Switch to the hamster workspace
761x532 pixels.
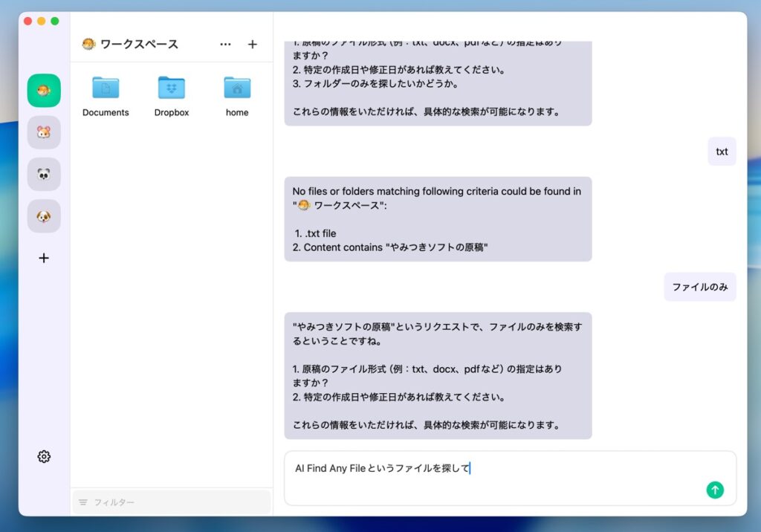[44, 132]
